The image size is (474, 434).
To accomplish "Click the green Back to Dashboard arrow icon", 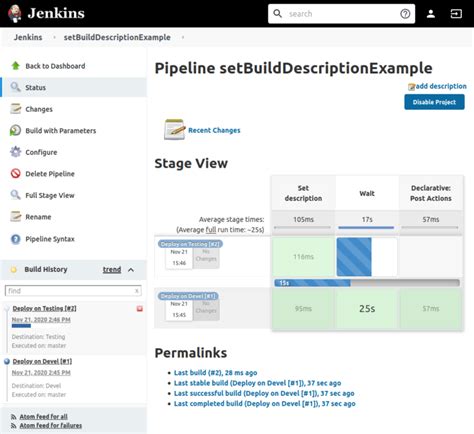I will coord(15,66).
